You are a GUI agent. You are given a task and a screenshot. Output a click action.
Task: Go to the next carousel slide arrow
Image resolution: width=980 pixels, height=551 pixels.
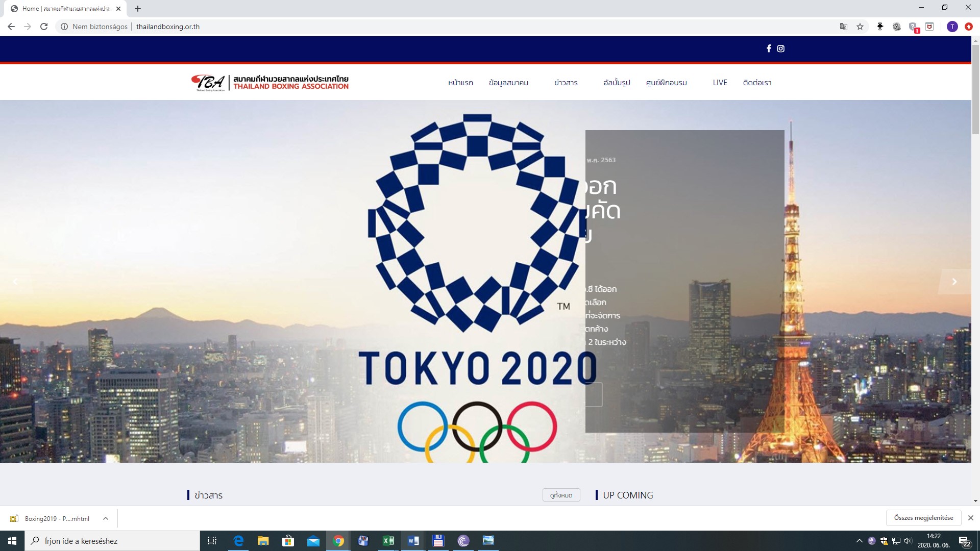954,282
